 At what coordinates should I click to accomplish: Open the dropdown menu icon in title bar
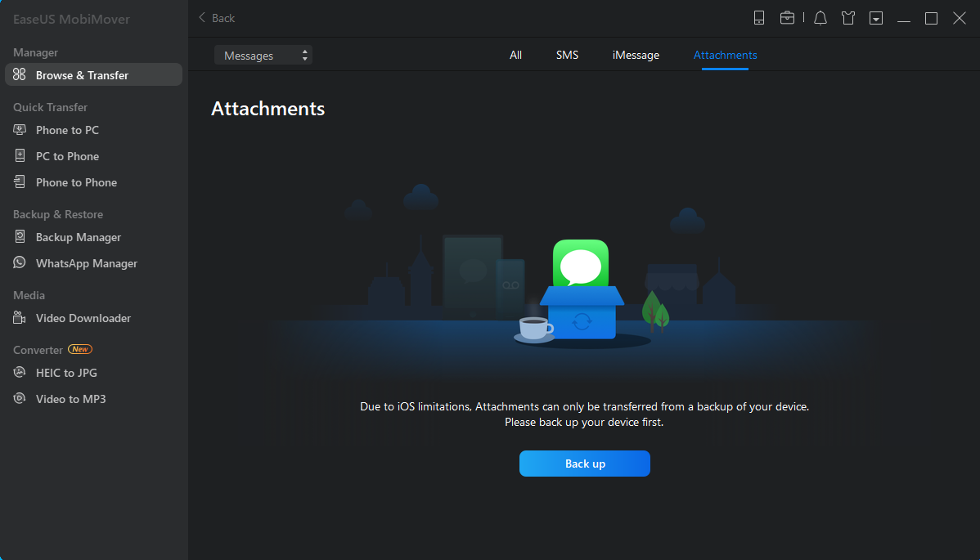pyautogui.click(x=875, y=18)
